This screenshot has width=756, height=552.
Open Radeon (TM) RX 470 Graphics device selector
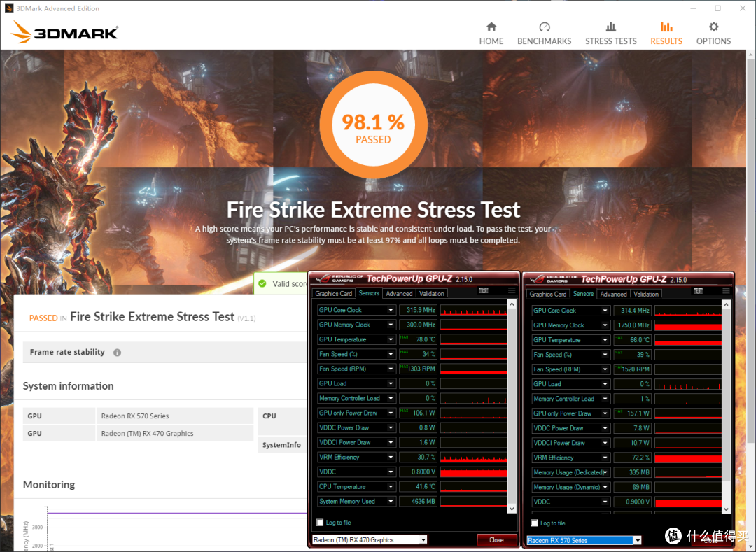tap(370, 540)
